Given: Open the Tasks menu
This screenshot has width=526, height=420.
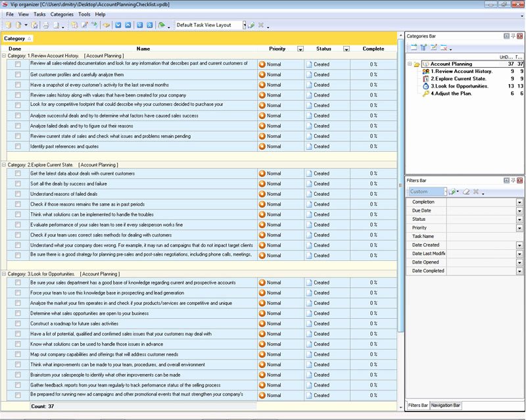Looking at the screenshot, I should (39, 14).
